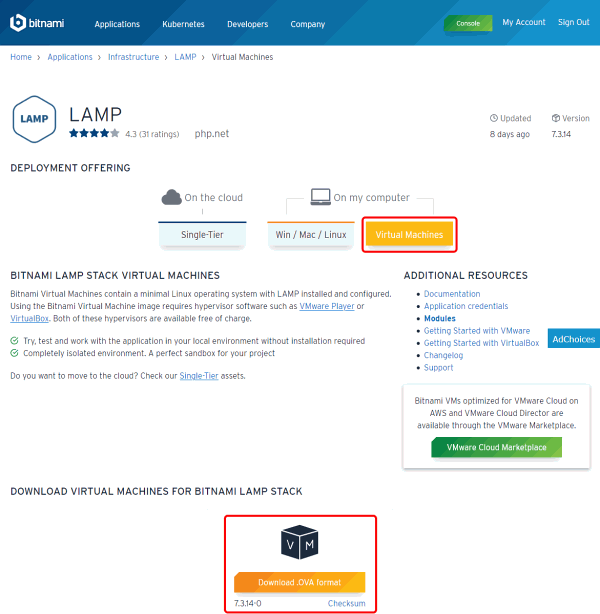Viewport: 600px width, 614px height.
Task: Click the LAMP page title
Action: coord(96,115)
